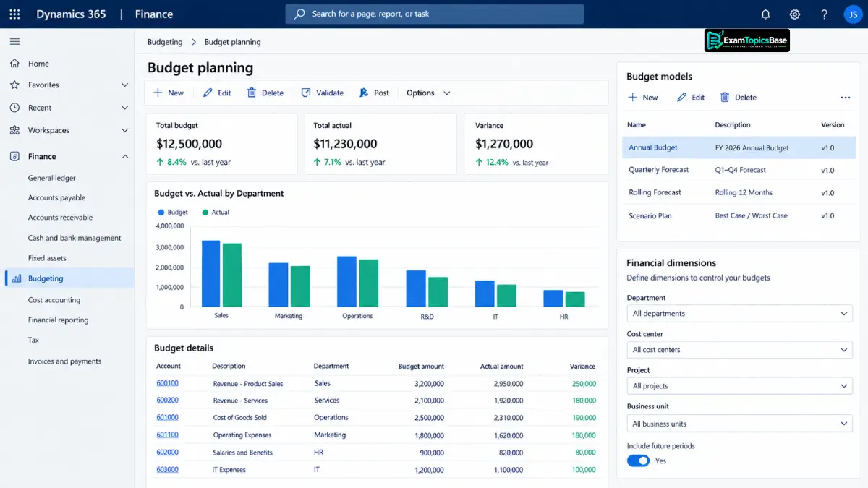Viewport: 868px width, 488px height.
Task: Click the Home house icon in sidebar
Action: (14, 64)
